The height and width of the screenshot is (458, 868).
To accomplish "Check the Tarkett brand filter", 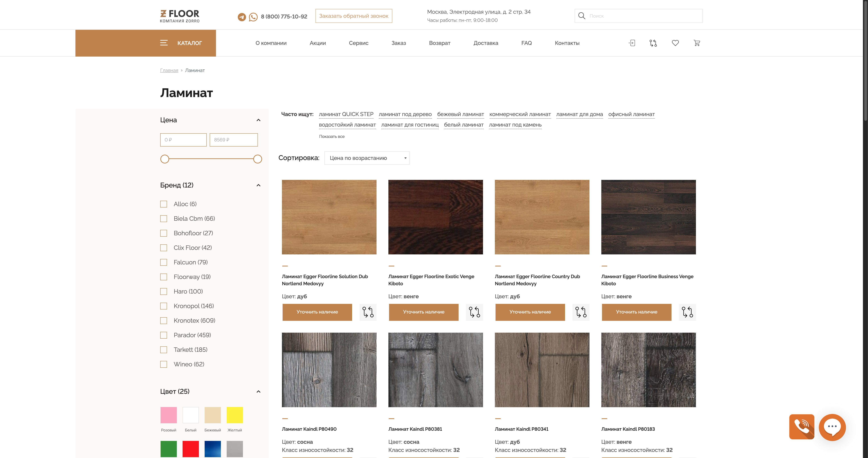I will coord(164,350).
